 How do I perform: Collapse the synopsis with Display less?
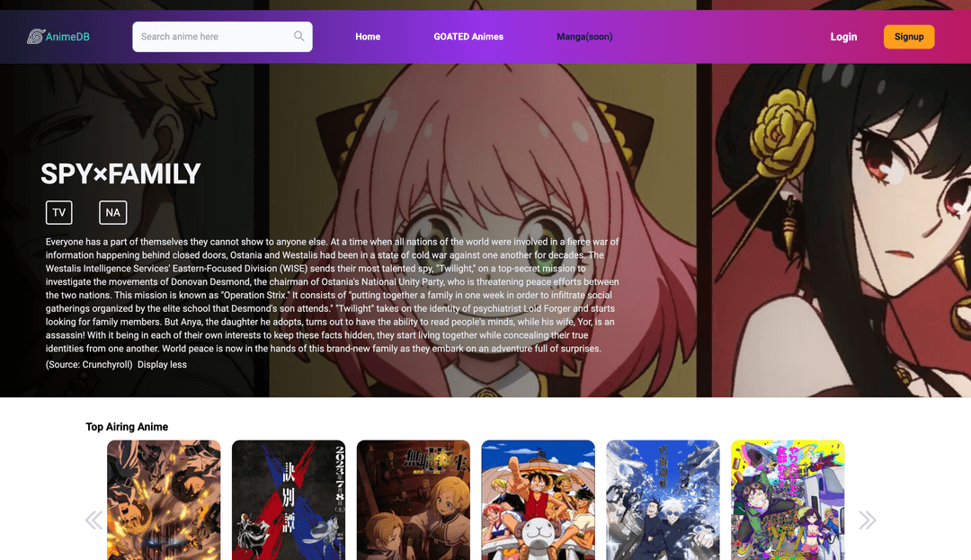[162, 364]
